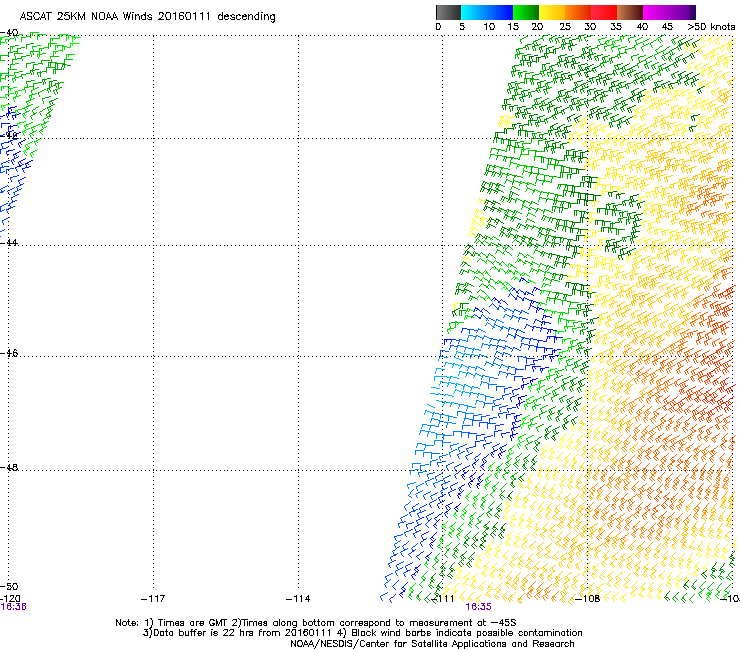Click the yellow 20-25 knots legend band
Screen dimensions: 740x650
552,12
